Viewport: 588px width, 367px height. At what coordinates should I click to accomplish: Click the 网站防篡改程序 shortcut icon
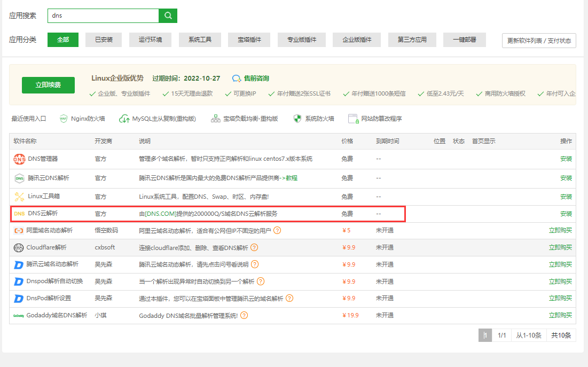[x=352, y=119]
